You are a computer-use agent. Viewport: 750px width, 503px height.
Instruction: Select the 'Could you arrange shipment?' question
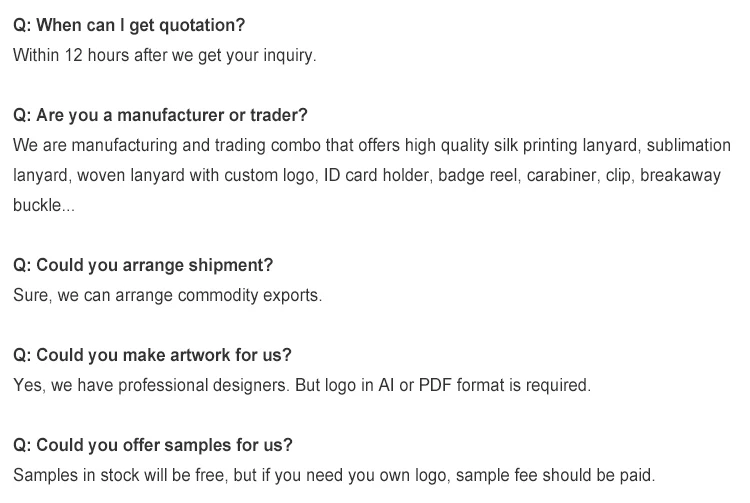[143, 265]
